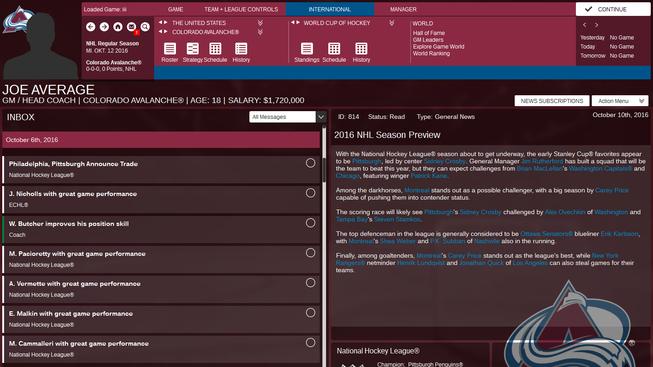Screen dimensions: 653x367
Task: Click Patrick Kane player link
Action: click(x=429, y=176)
